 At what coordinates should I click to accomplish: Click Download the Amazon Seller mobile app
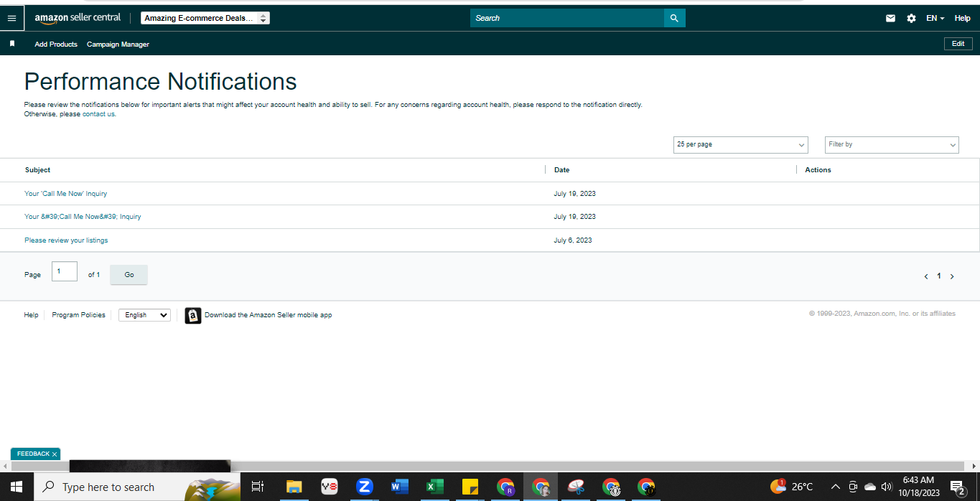tap(268, 315)
